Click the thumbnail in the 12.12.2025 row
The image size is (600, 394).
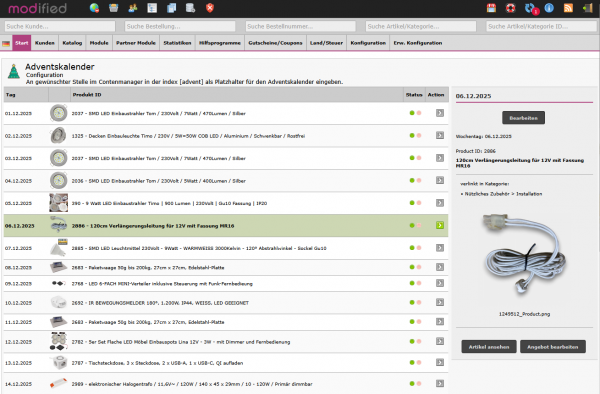pyautogui.click(x=58, y=341)
